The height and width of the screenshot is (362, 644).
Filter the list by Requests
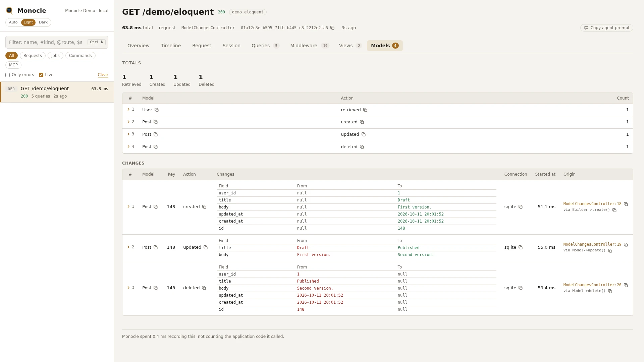click(33, 56)
